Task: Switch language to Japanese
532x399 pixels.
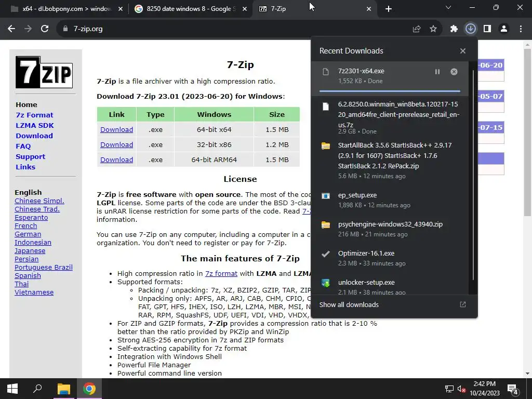Action: click(30, 251)
